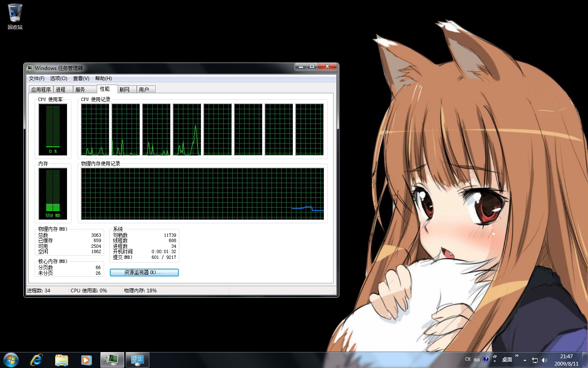Close the Windows Task Manager window
The height and width of the screenshot is (368, 588).
click(327, 66)
